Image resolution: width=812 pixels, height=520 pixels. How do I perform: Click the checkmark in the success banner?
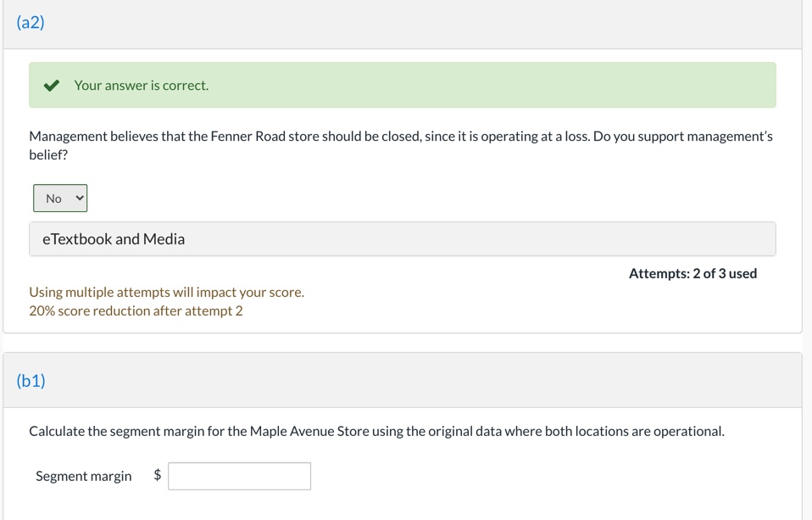tap(50, 85)
